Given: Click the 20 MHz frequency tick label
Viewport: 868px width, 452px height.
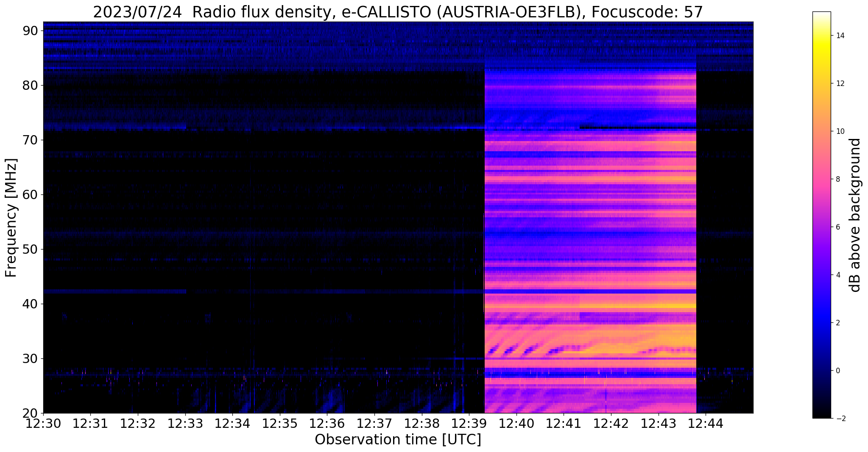Looking at the screenshot, I should 31,413.
